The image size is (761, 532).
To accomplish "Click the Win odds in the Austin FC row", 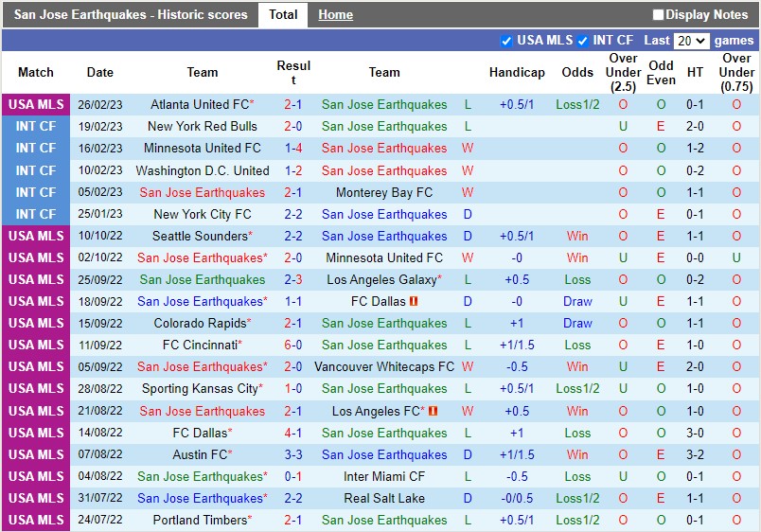I will tap(577, 454).
